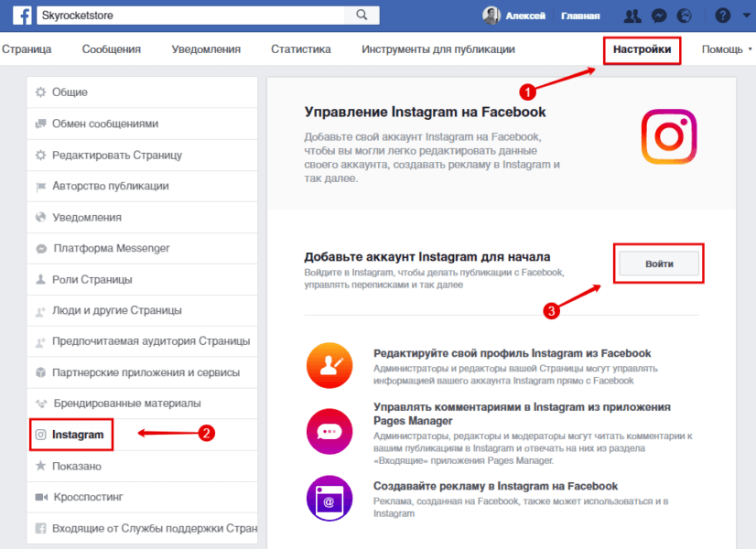The image size is (756, 549).
Task: Expand the Помощь dropdown menu
Action: click(727, 49)
